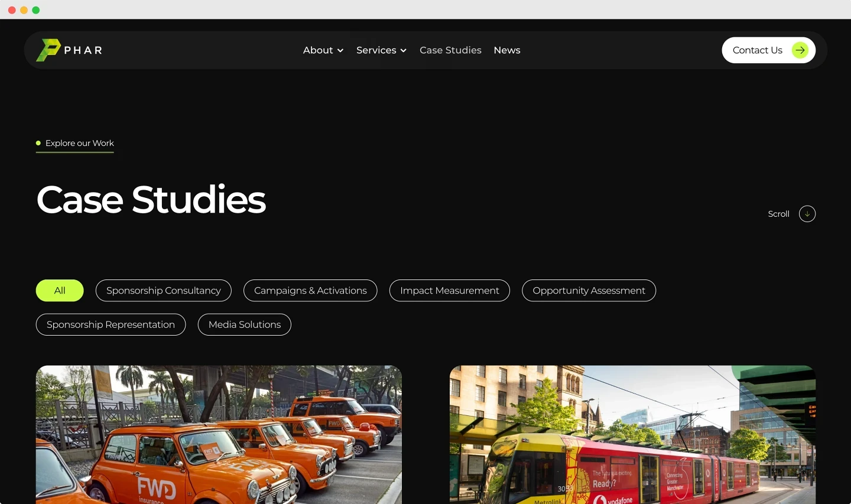Click the circular down-arrow Scroll icon

click(807, 213)
